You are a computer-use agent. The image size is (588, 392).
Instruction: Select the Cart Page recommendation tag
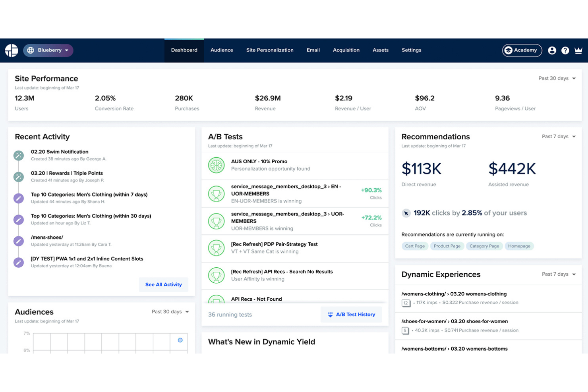click(x=415, y=246)
